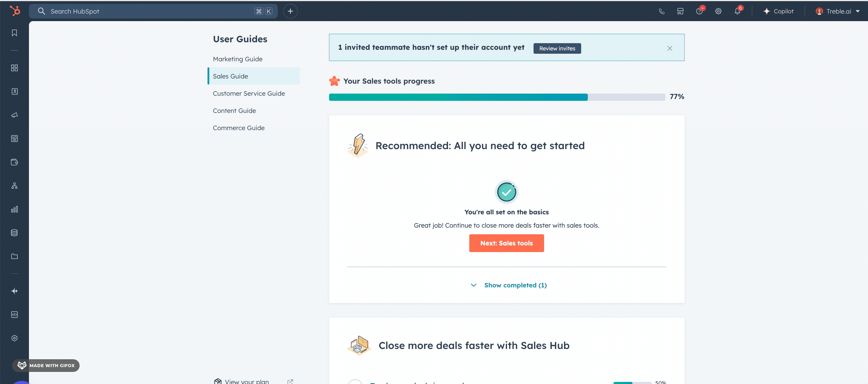The width and height of the screenshot is (868, 384).
Task: Select Customer Service Guide menu item
Action: pyautogui.click(x=249, y=93)
